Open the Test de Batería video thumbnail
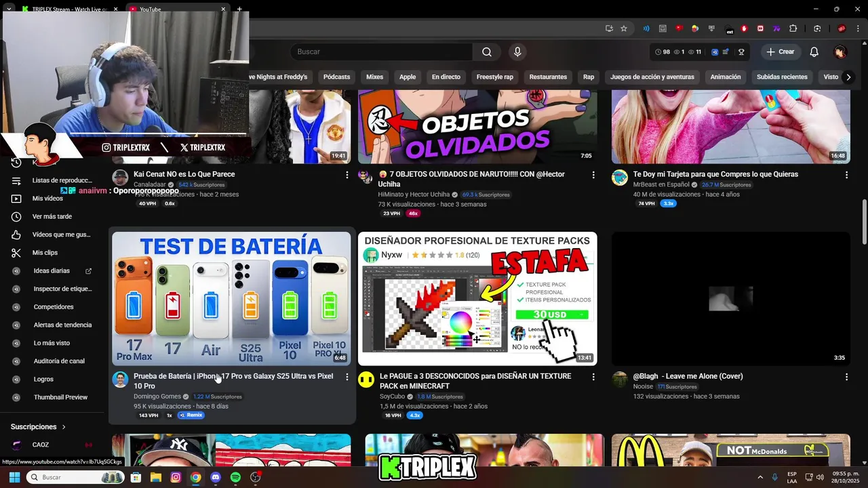This screenshot has width=868, height=488. click(x=231, y=299)
